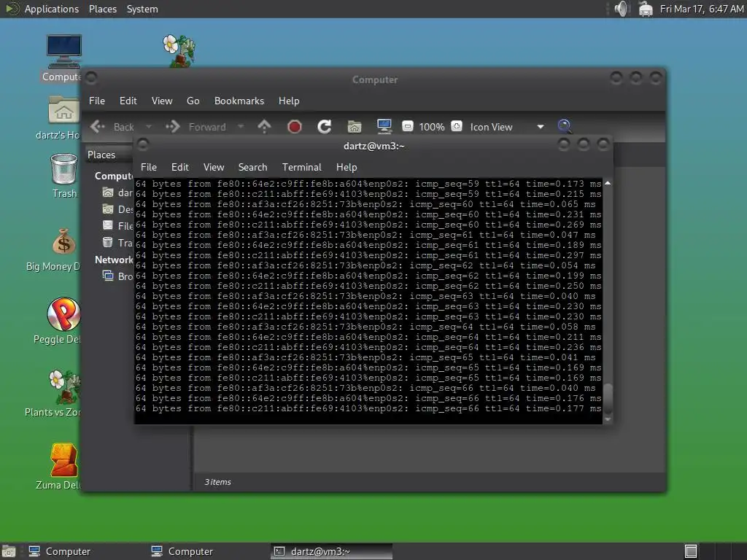Image resolution: width=747 pixels, height=560 pixels.
Task: Select dartz home entry in sidebar
Action: pyautogui.click(x=117, y=192)
